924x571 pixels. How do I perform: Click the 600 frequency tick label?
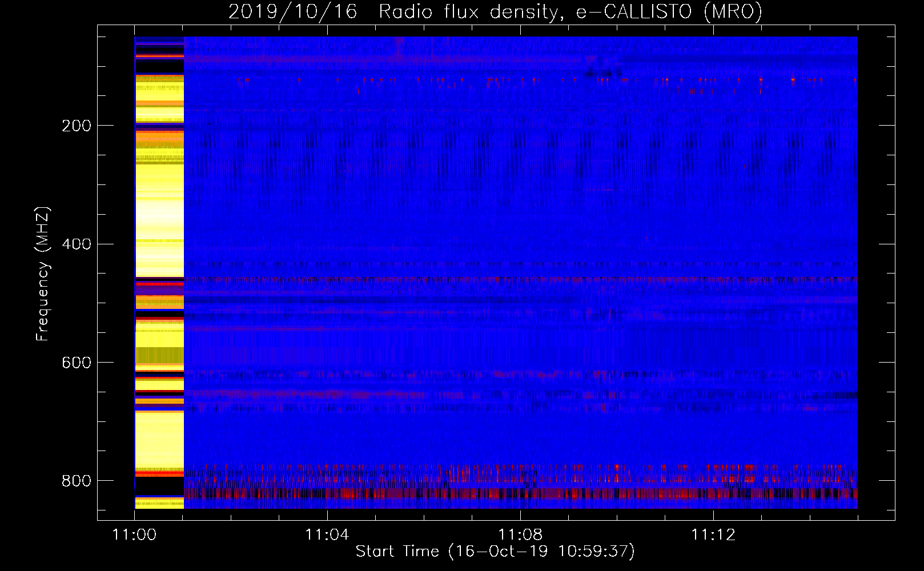(77, 363)
